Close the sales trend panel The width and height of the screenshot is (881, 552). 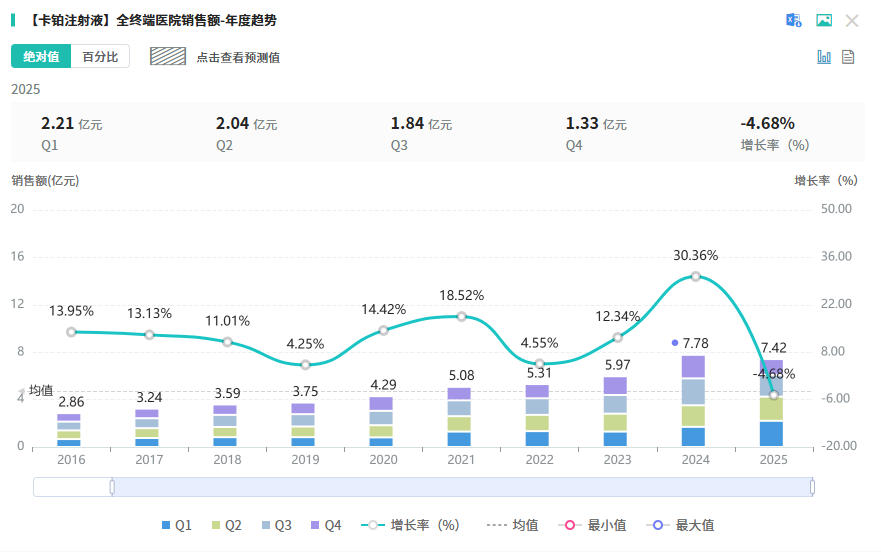[852, 20]
